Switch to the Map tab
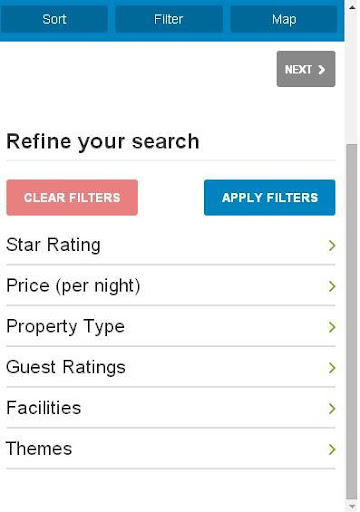The height and width of the screenshot is (512, 360). tap(284, 19)
